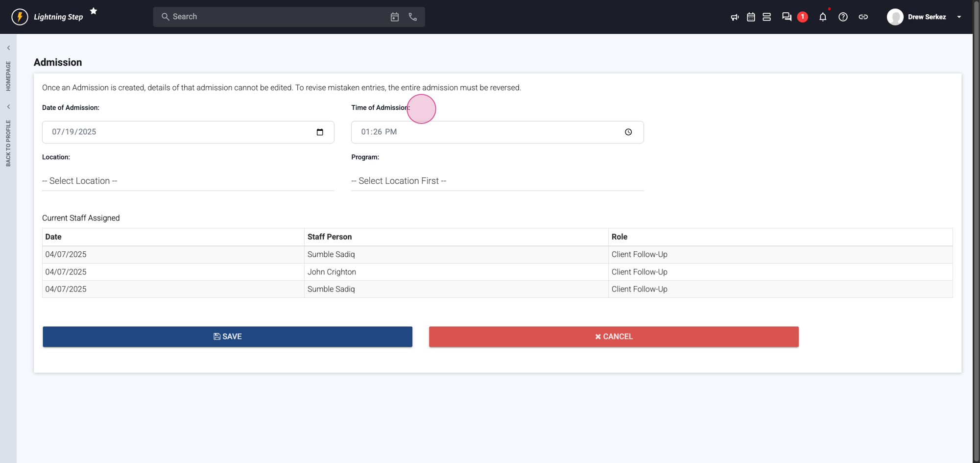Open the notifications bell
This screenshot has width=980, height=463.
click(x=822, y=17)
